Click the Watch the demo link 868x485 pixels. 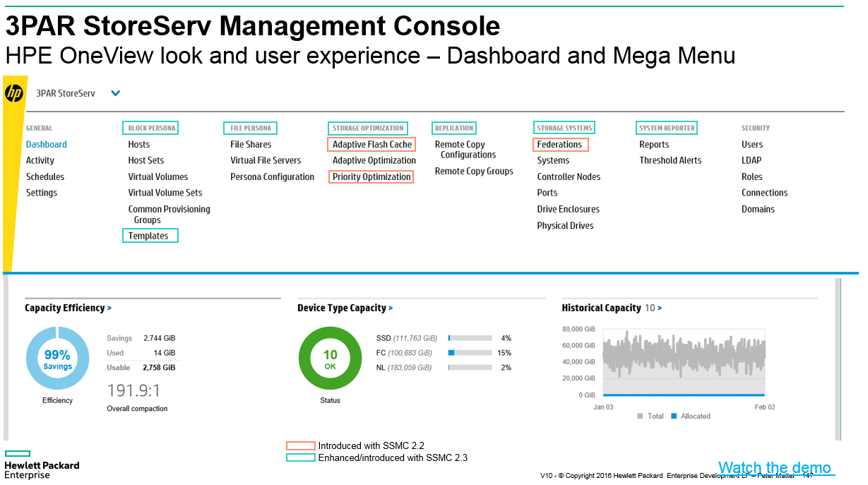pos(774,467)
